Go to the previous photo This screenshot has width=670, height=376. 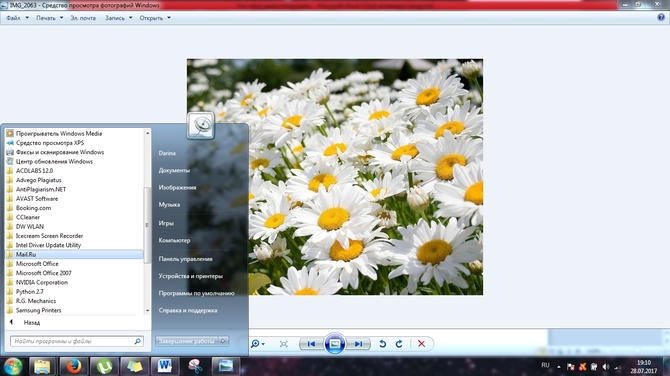[311, 344]
